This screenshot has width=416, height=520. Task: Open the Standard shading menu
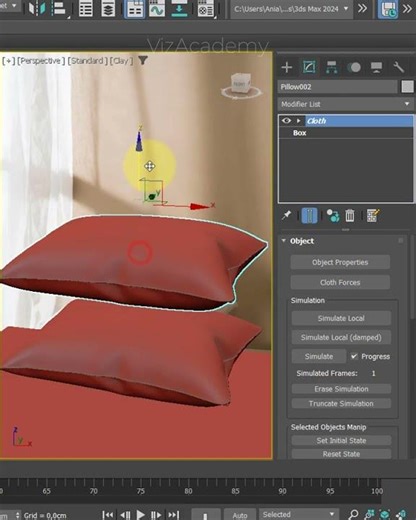click(88, 61)
